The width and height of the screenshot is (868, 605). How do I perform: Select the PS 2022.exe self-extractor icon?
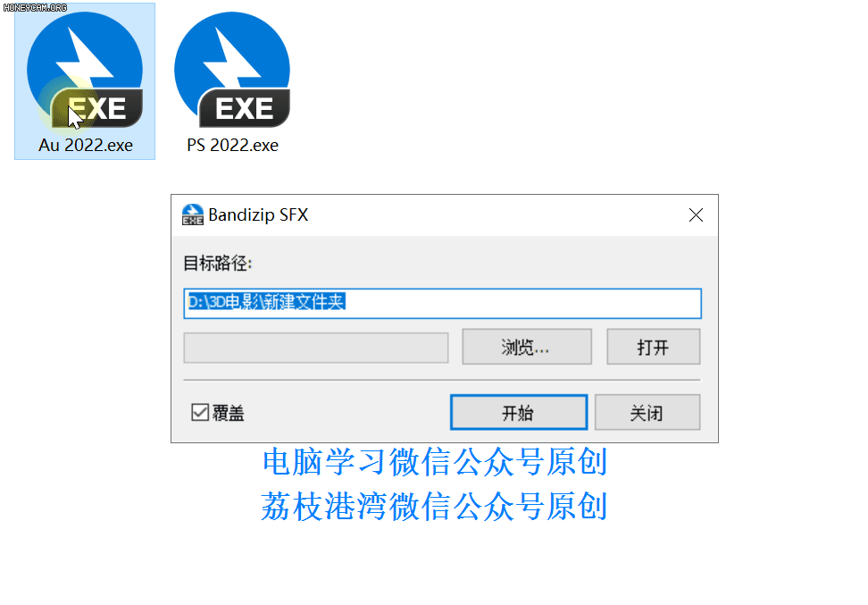pos(232,70)
